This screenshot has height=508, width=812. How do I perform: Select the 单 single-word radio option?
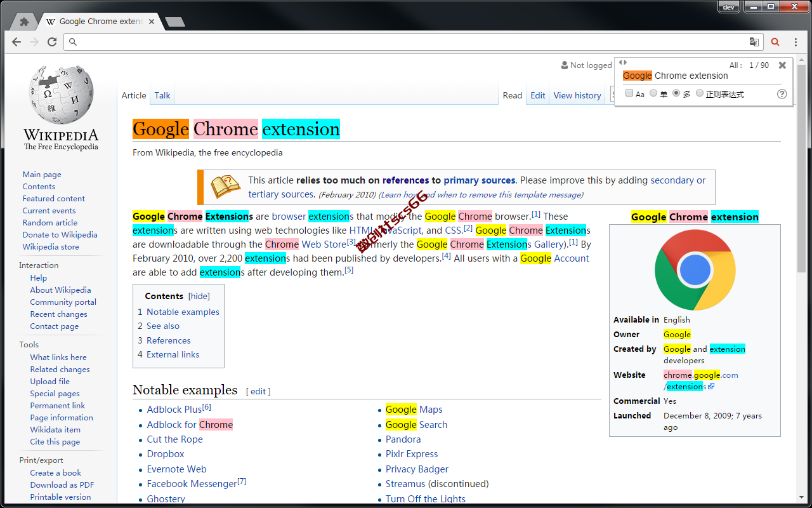click(x=653, y=93)
